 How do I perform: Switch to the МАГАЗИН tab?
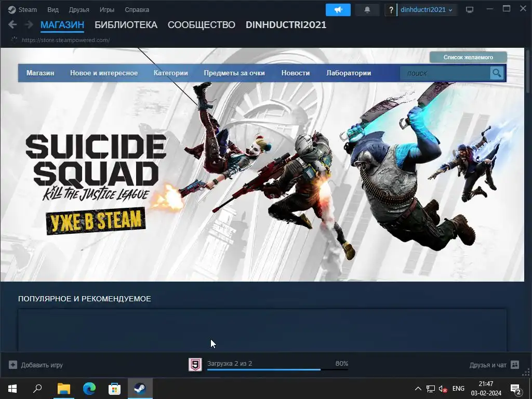(x=62, y=25)
